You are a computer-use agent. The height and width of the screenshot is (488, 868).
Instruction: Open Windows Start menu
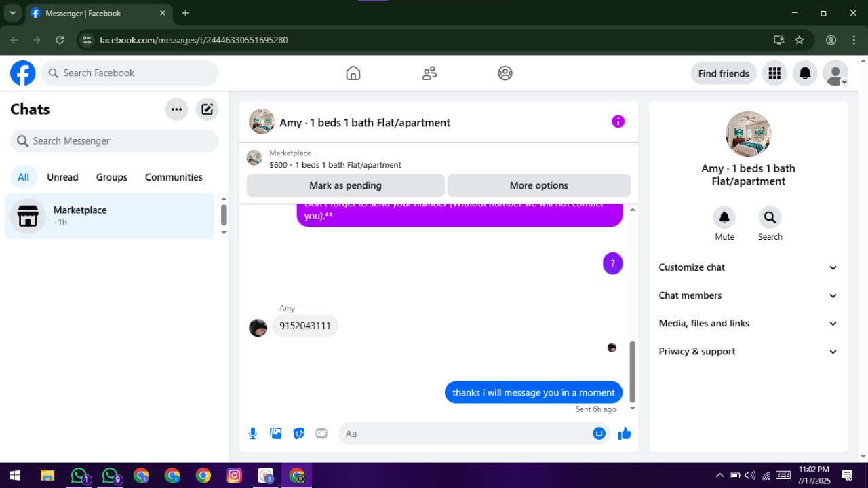(15, 475)
